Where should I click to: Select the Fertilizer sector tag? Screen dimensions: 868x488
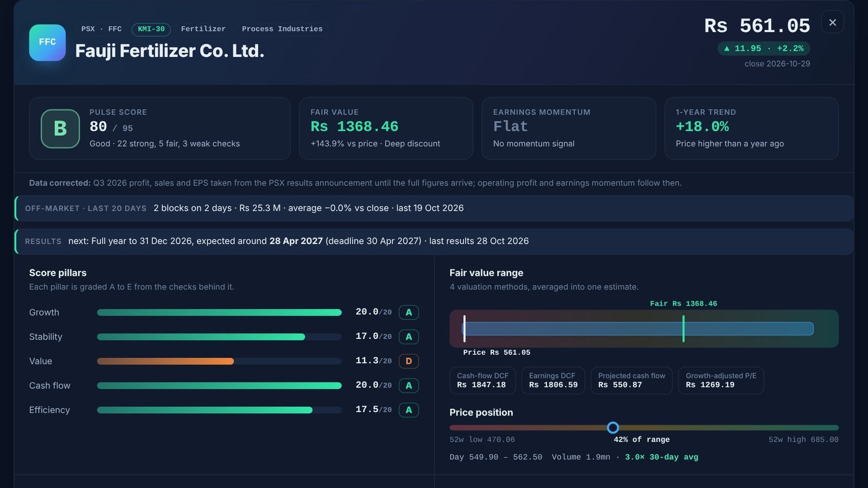(x=203, y=29)
